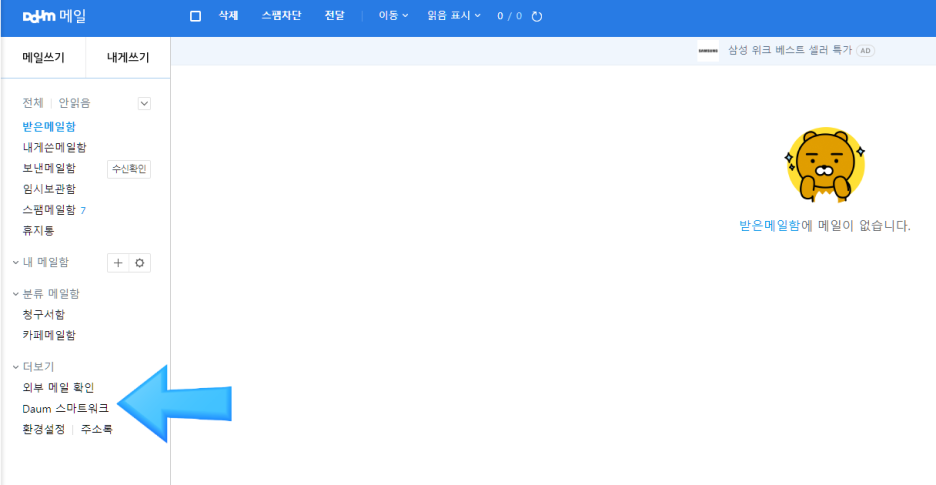Click the refresh mail icon

537,16
